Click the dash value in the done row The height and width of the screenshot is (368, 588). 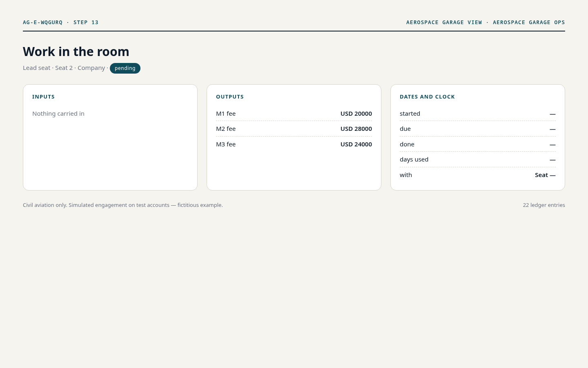tap(552, 144)
